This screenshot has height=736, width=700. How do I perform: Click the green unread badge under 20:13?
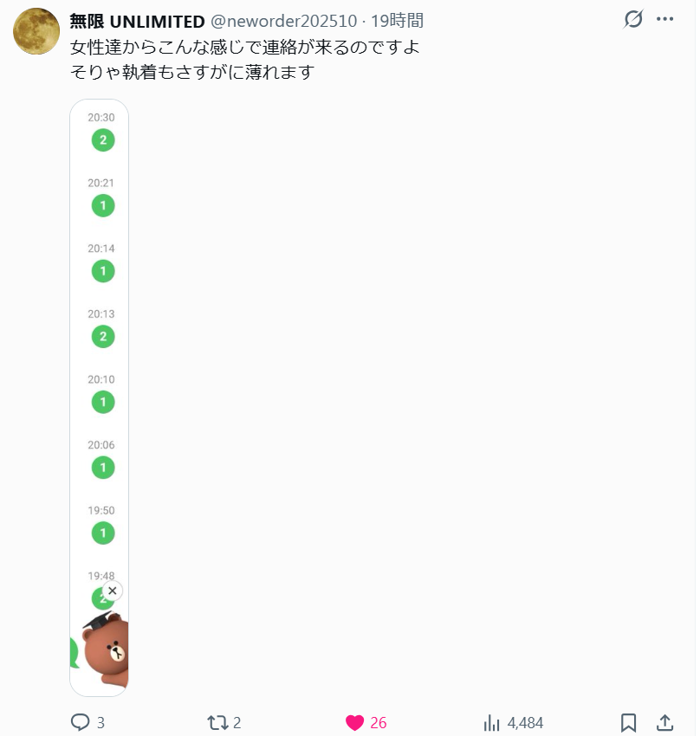point(103,337)
